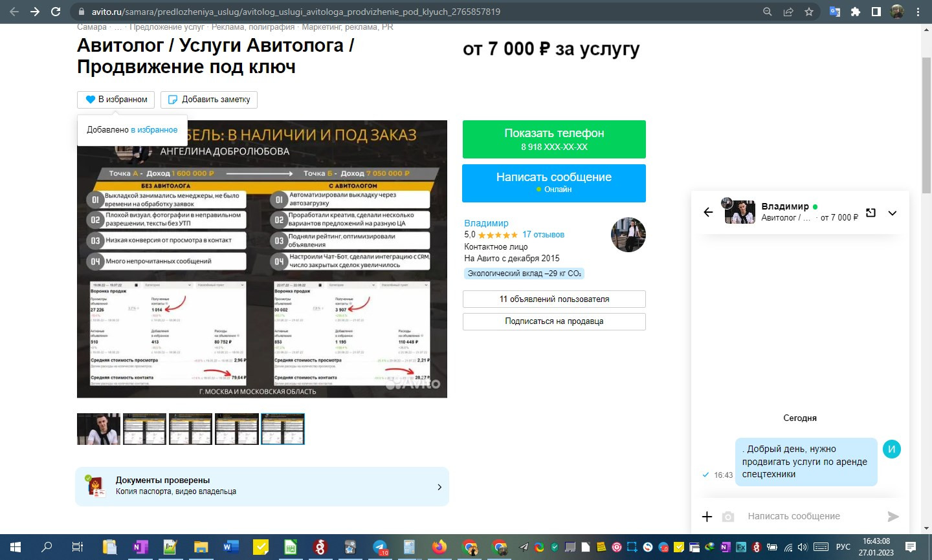The height and width of the screenshot is (560, 932).
Task: Select second gallery thumbnail
Action: click(x=144, y=429)
